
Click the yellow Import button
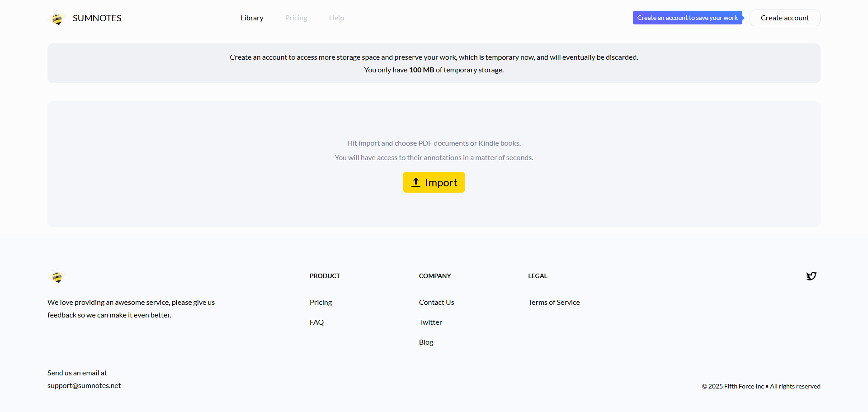[x=434, y=182]
